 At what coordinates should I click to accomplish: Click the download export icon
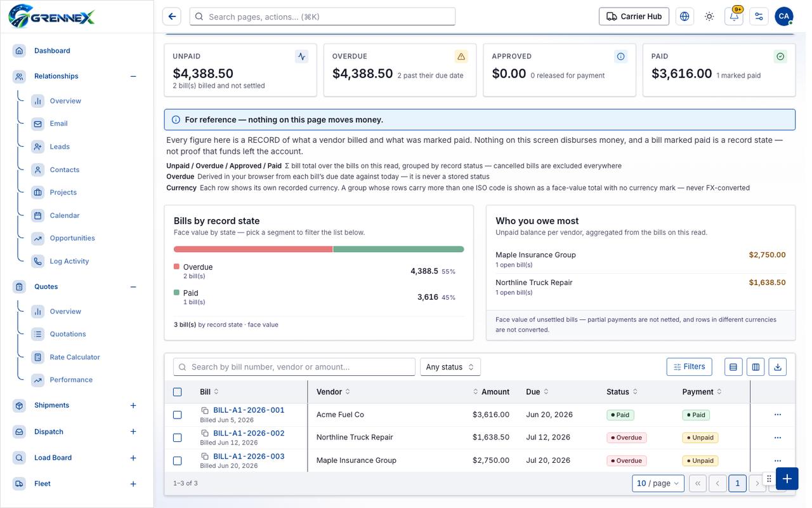pyautogui.click(x=778, y=367)
